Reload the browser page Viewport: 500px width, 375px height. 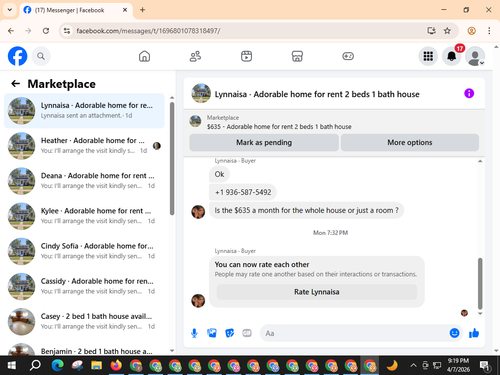[x=46, y=31]
